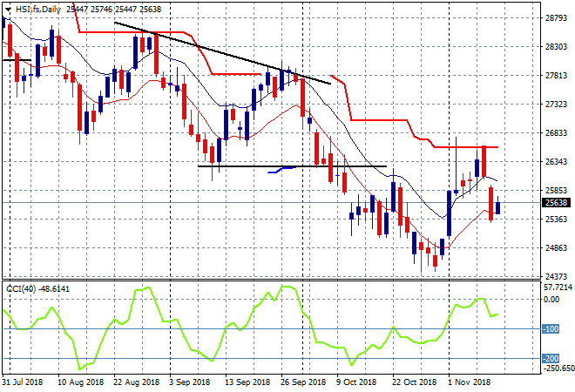
Task: Click the 28303 price axis label
Action: [556, 47]
